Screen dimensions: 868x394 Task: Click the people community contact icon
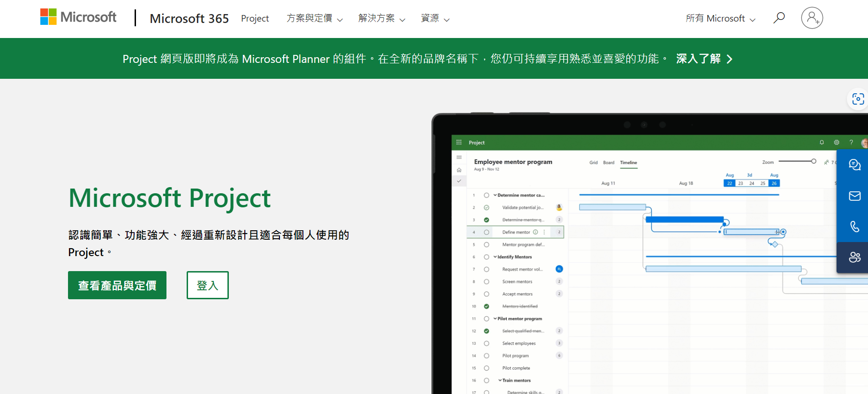[x=854, y=257]
